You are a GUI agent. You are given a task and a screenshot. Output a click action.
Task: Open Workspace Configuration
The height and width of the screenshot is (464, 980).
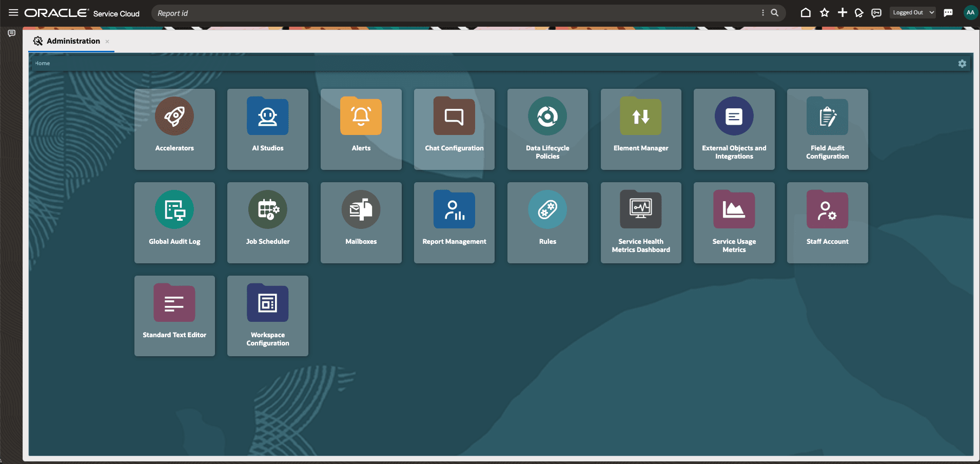[x=268, y=316]
